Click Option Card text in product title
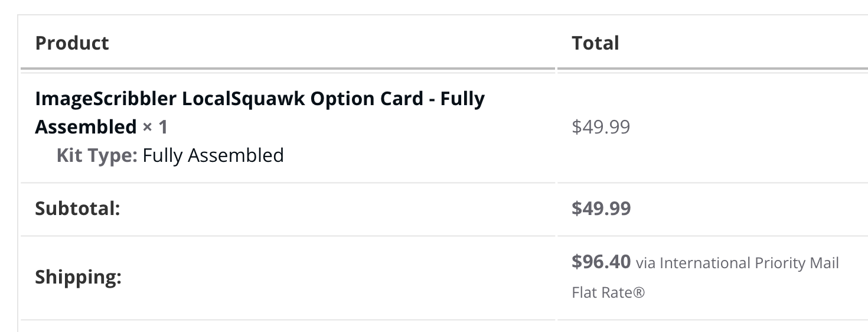Viewport: 868px width, 332px height. (367, 99)
